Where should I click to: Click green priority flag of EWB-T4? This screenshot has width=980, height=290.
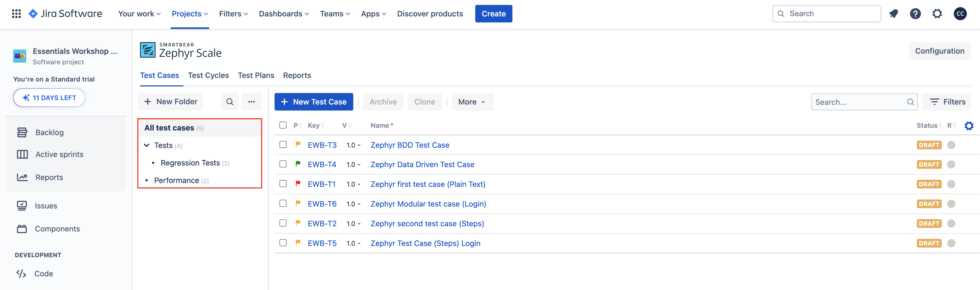coord(298,164)
